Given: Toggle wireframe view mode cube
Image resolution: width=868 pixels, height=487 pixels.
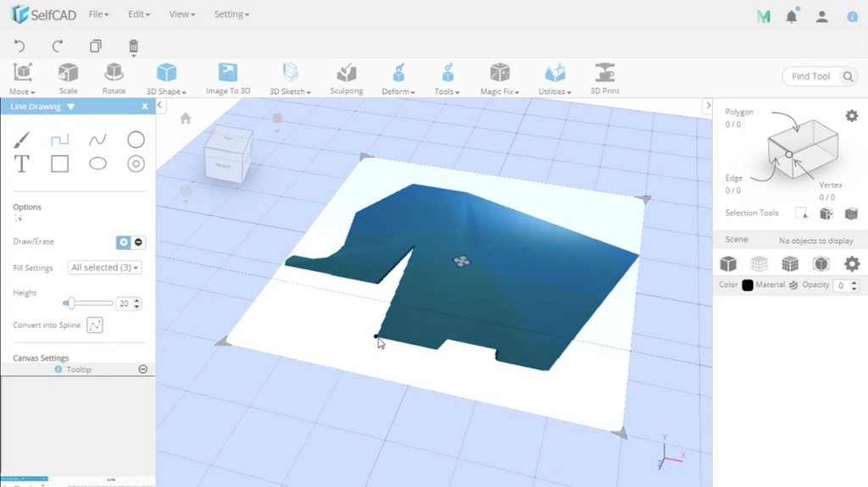Looking at the screenshot, I should tap(759, 264).
